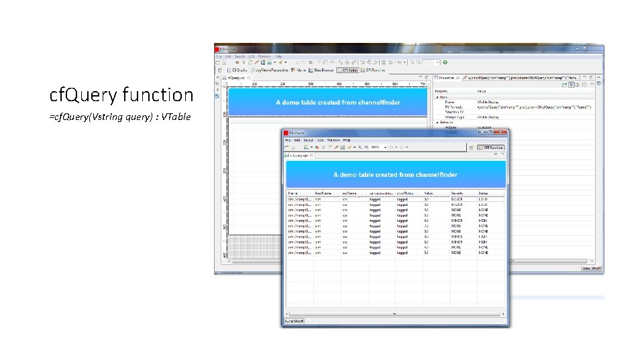Click zoom in magnifier in back toolbar
Screen dimensions: 644x362
coord(412,62)
